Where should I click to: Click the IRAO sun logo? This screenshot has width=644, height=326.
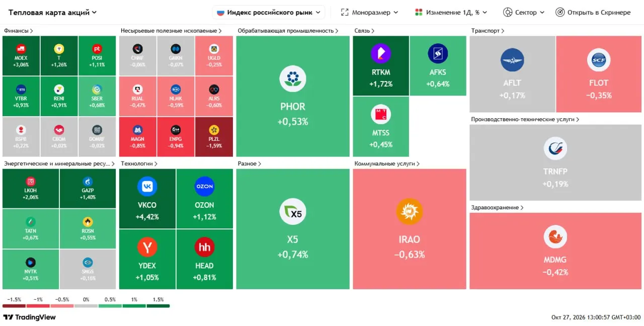[409, 212]
